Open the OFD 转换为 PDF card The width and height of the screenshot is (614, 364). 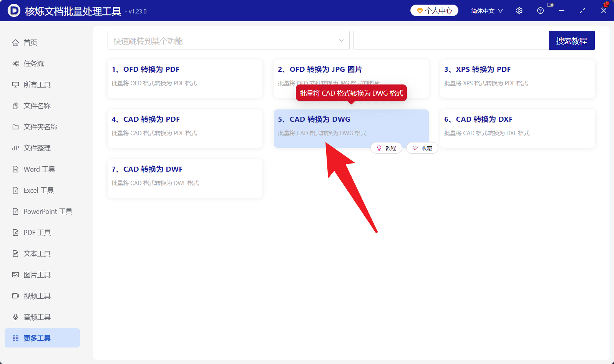[x=185, y=79]
